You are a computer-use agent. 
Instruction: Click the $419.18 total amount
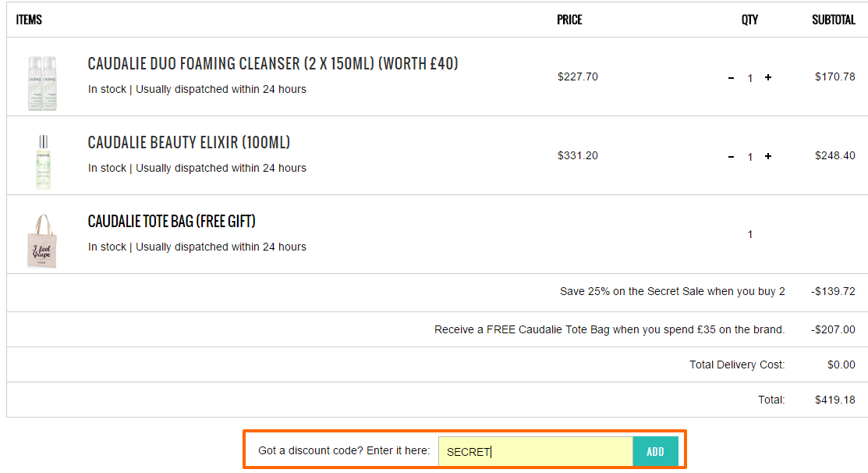834,400
